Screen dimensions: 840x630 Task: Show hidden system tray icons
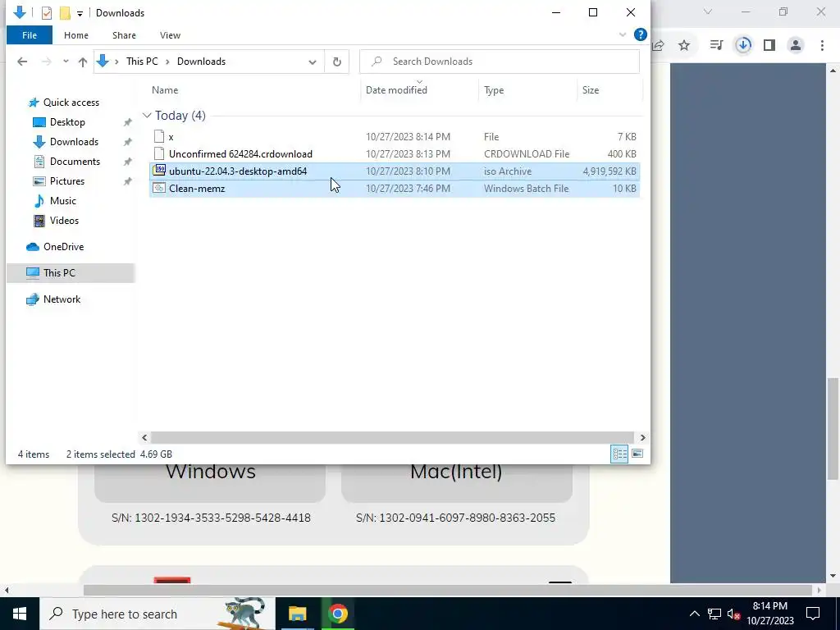pyautogui.click(x=694, y=614)
